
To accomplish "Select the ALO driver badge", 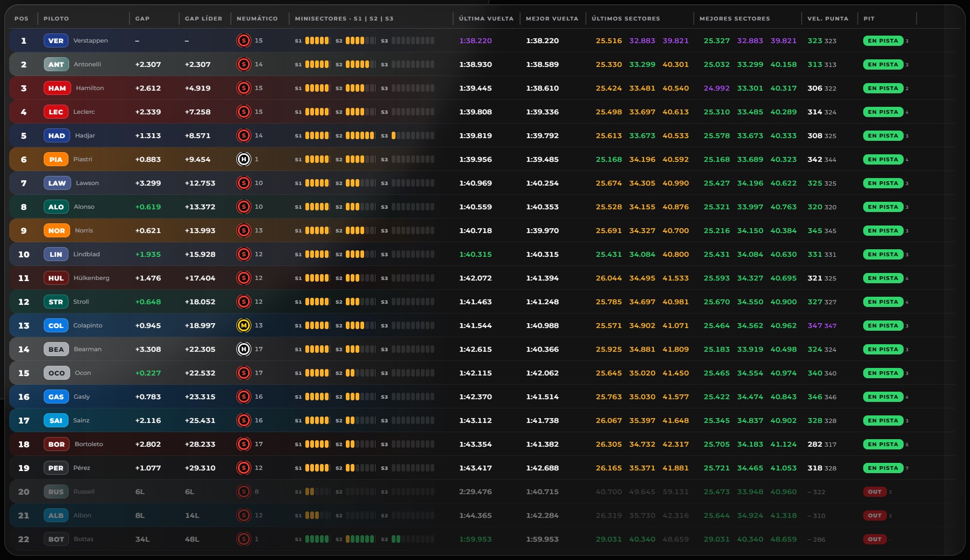I will (x=56, y=207).
